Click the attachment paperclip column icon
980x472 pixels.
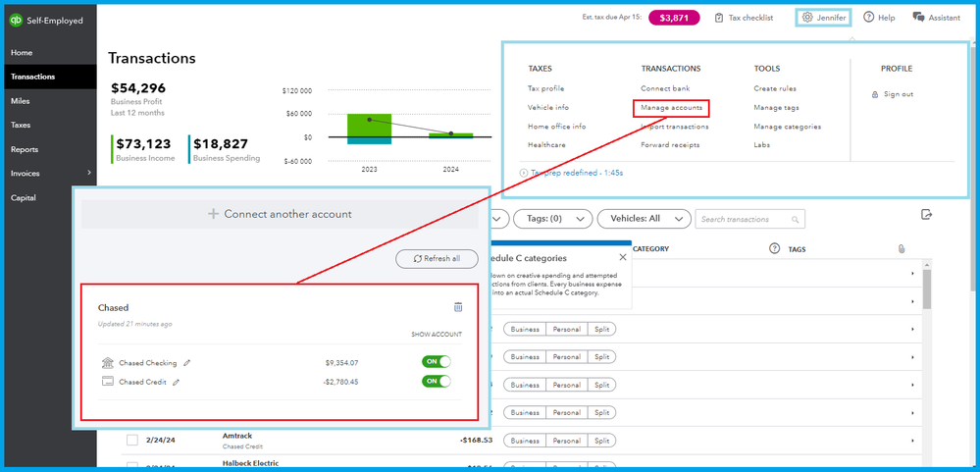tap(902, 249)
